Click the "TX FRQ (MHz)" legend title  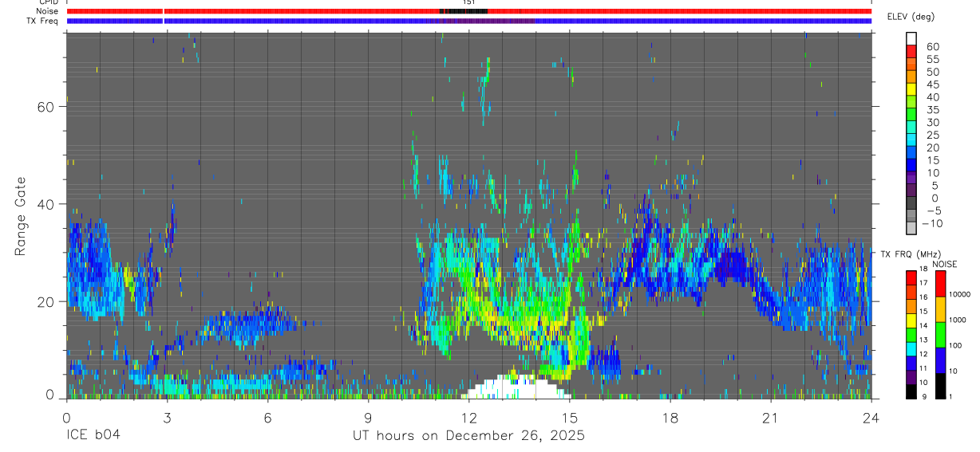point(911,254)
